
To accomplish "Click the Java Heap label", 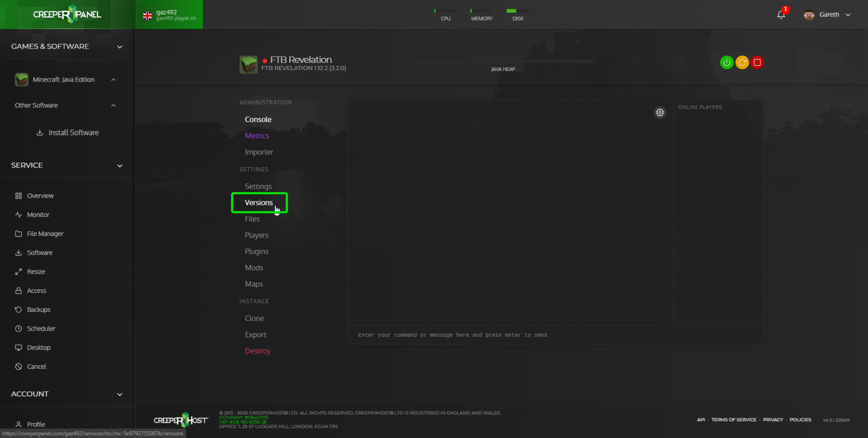I will (503, 69).
